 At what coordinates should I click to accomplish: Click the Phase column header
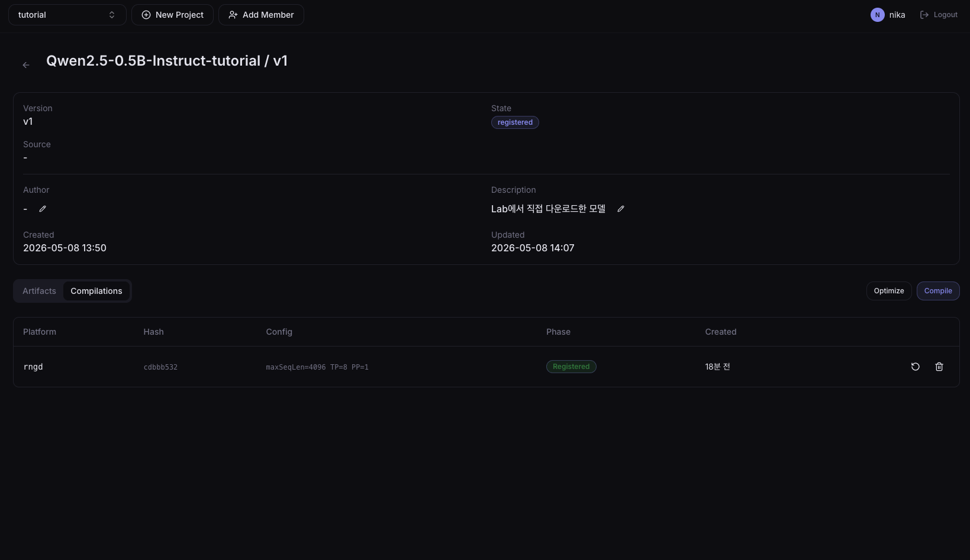pos(558,332)
